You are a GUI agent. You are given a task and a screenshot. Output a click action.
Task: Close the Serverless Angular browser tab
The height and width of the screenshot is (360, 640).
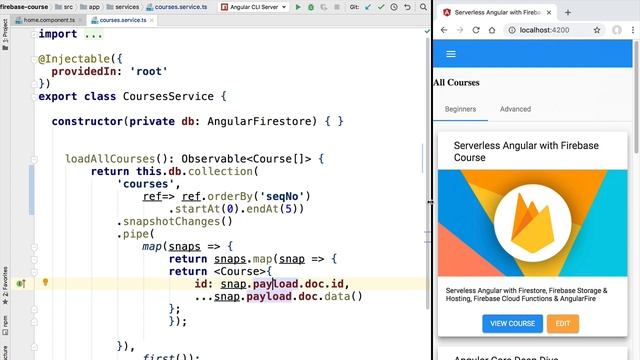[549, 12]
